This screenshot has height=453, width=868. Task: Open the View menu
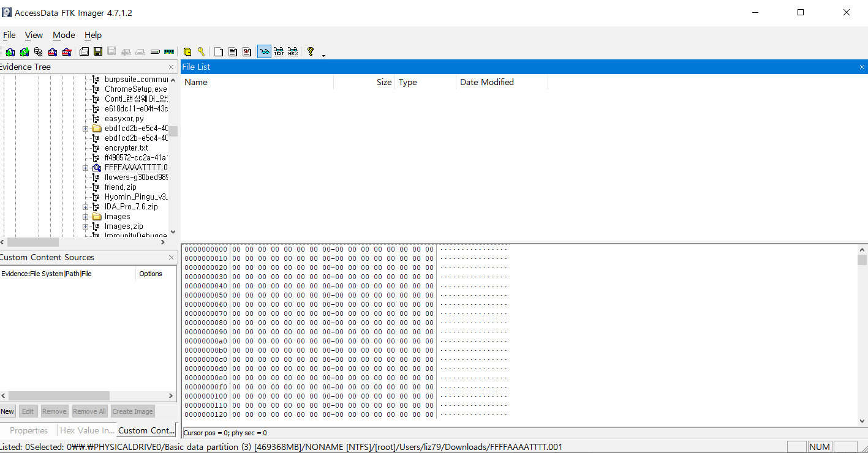tap(34, 35)
